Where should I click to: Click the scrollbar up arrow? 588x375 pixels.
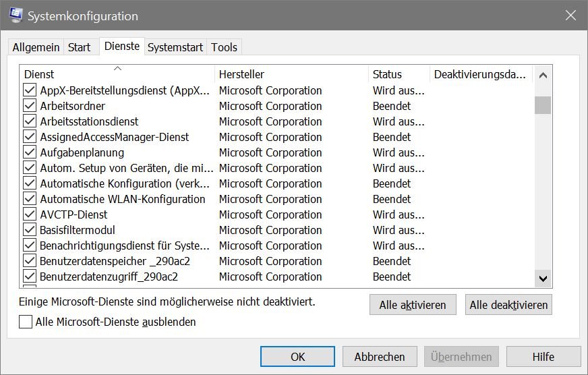(543, 76)
